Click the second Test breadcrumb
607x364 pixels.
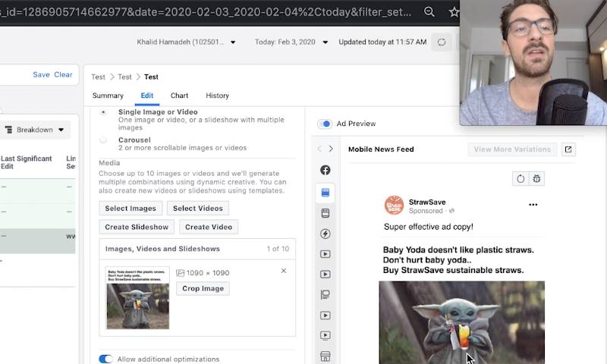[124, 77]
